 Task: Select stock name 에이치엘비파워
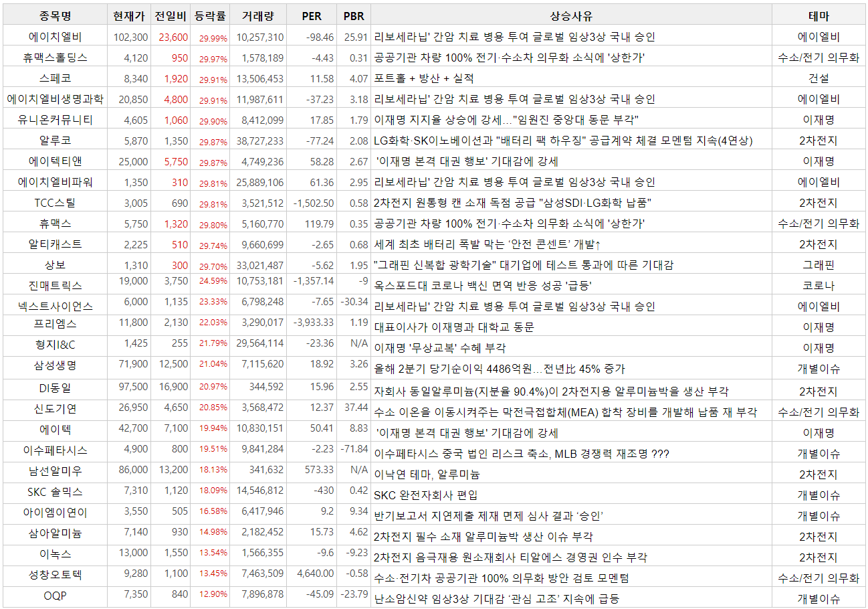(x=55, y=182)
